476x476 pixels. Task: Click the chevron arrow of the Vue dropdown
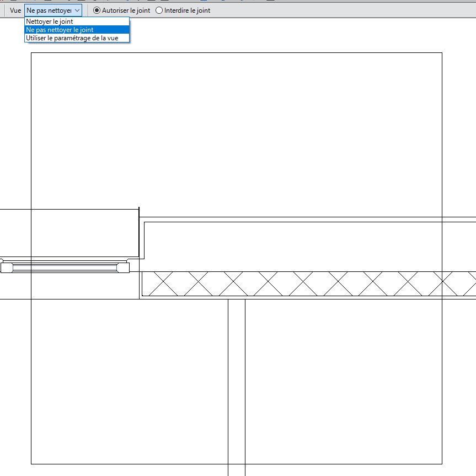coord(77,10)
